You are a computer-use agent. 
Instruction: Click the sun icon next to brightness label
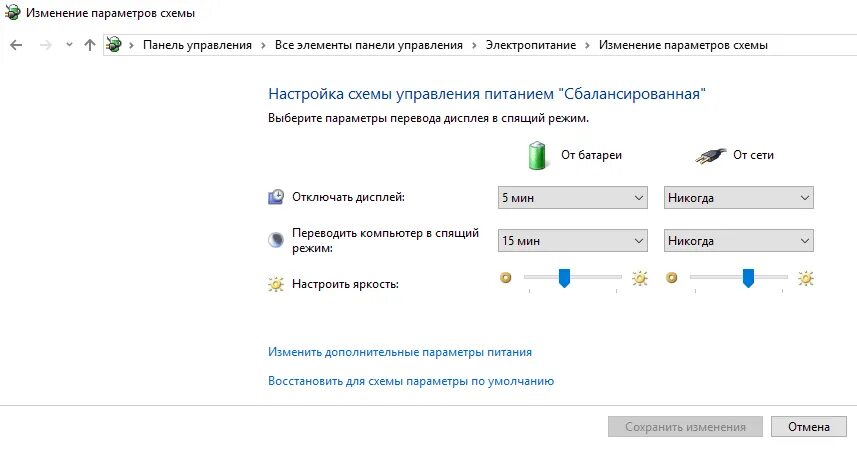(x=276, y=284)
